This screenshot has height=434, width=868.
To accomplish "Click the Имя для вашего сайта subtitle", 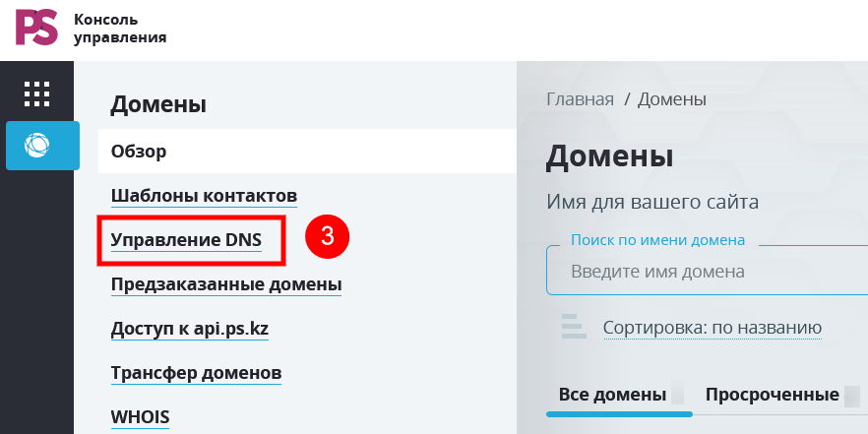I will [652, 202].
